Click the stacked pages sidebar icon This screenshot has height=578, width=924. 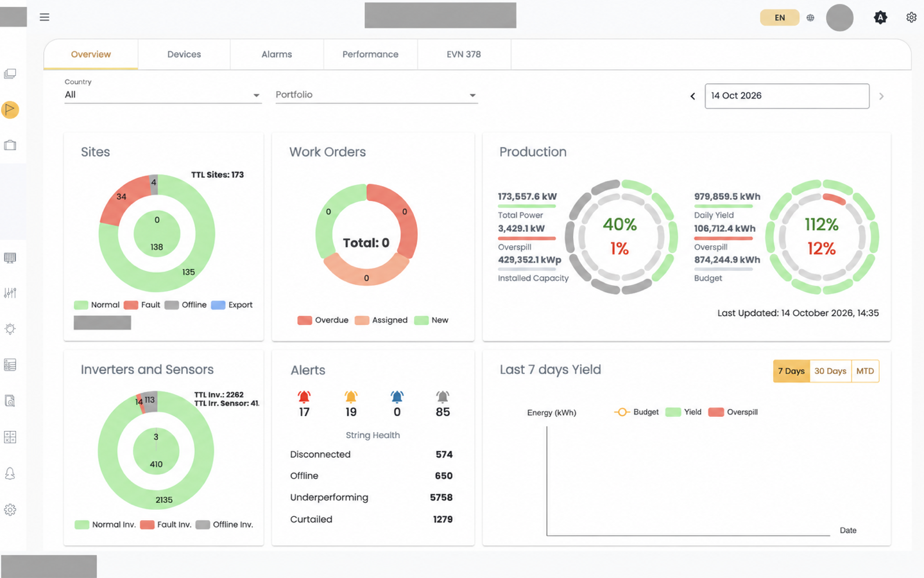10,74
